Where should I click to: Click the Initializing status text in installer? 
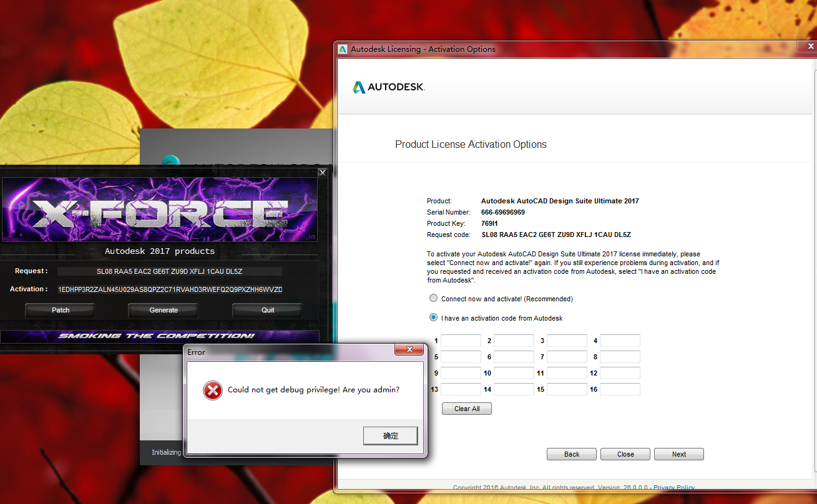[167, 452]
